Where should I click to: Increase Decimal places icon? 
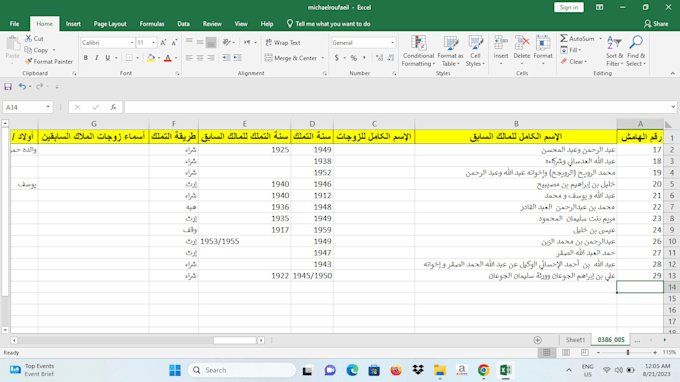click(x=379, y=58)
